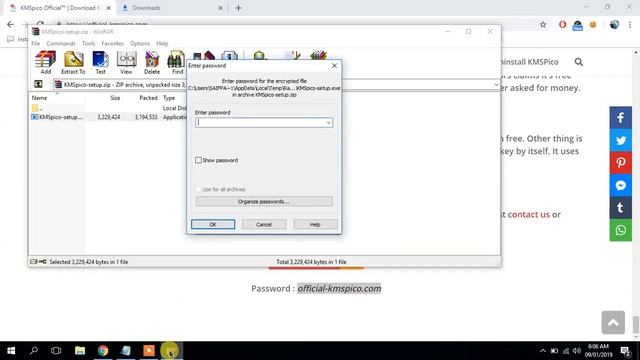Screen dimensions: 640x360
Task: Share on Pinterest via sidebar icon
Action: (620, 163)
